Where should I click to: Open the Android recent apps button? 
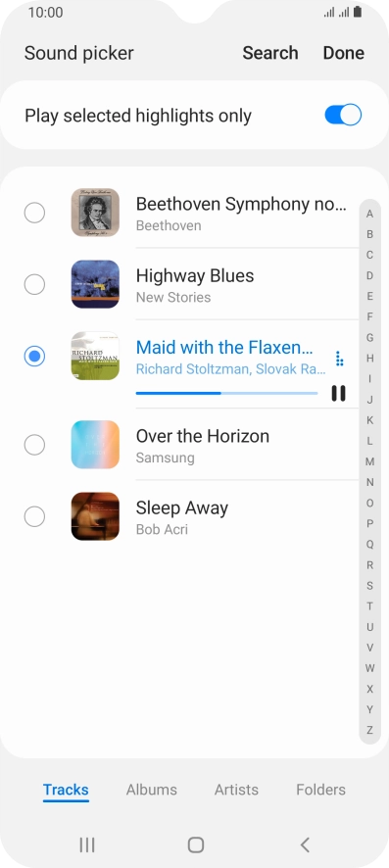pos(87,844)
